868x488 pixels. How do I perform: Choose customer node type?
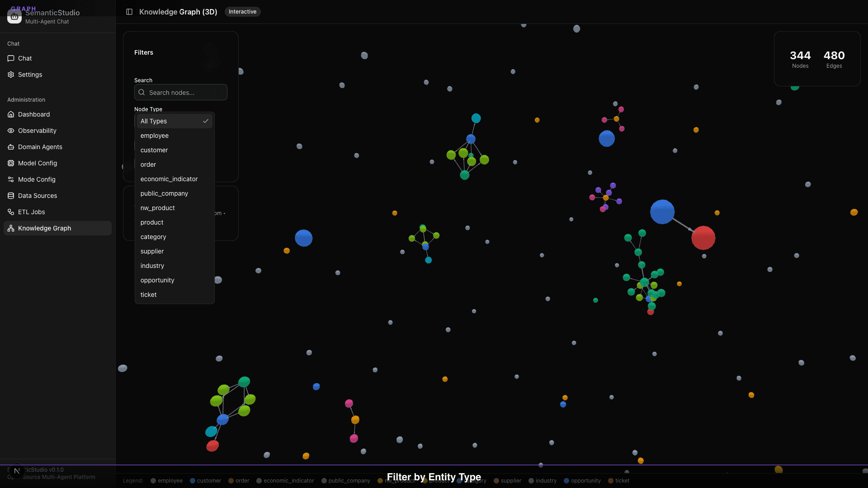[175, 150]
